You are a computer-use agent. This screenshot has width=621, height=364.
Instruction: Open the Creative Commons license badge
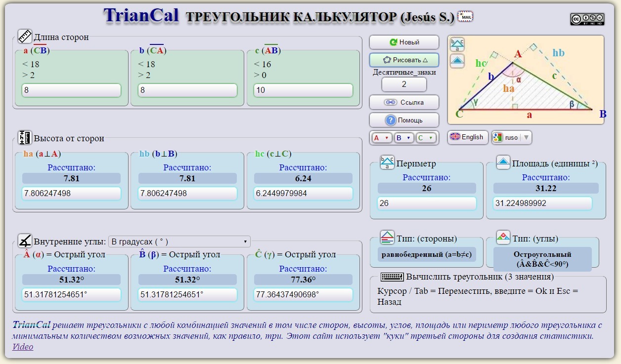(x=587, y=19)
